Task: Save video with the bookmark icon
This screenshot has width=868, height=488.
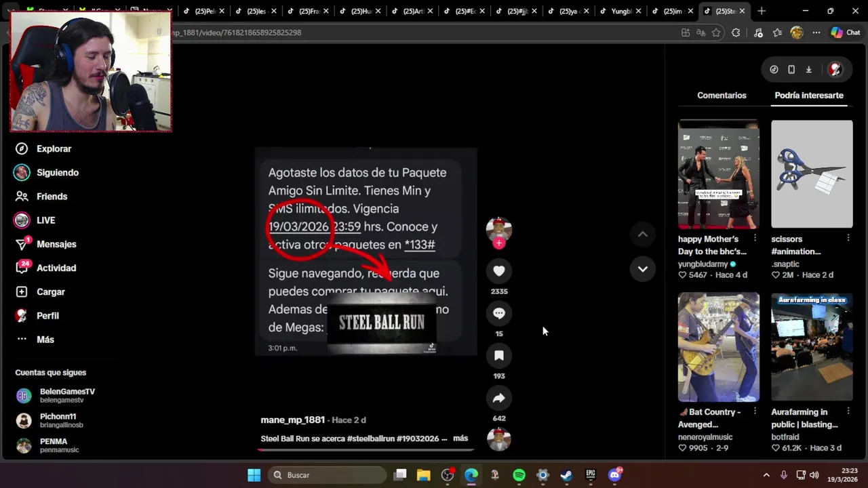Action: coord(499,355)
